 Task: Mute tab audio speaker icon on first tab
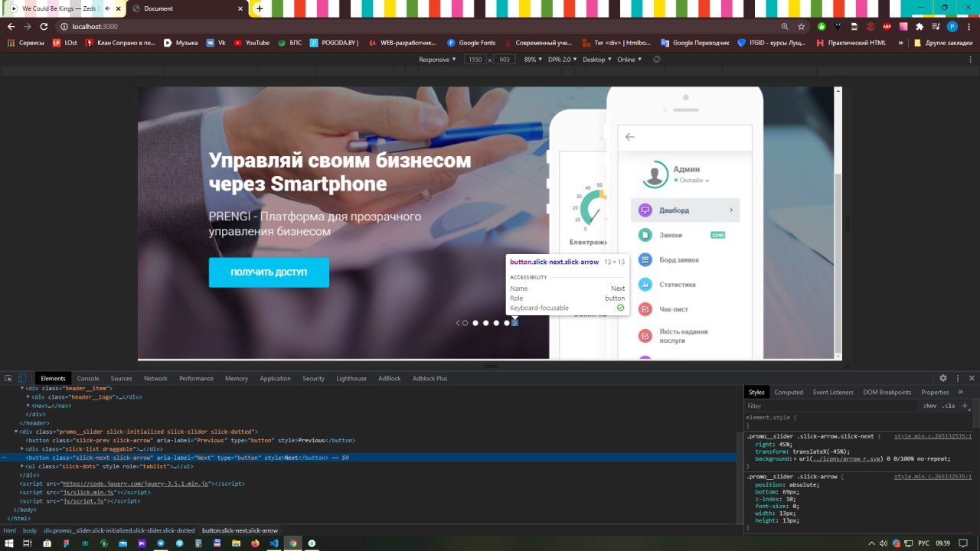[x=106, y=8]
